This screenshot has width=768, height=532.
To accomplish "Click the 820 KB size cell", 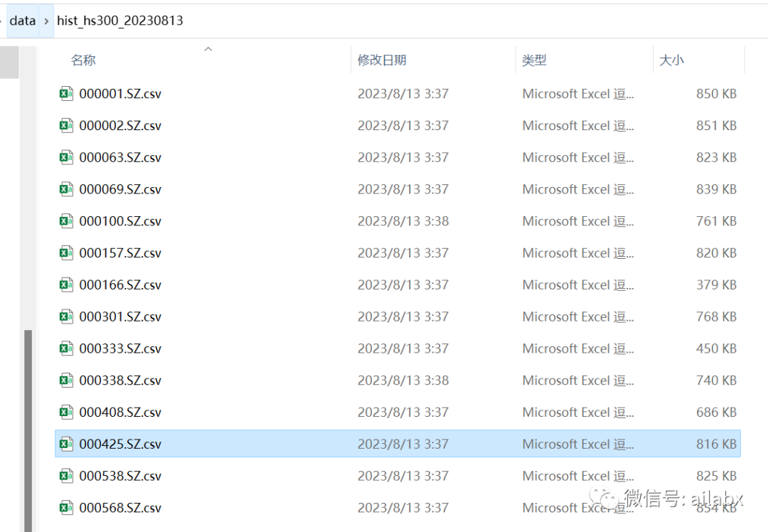I will click(716, 252).
